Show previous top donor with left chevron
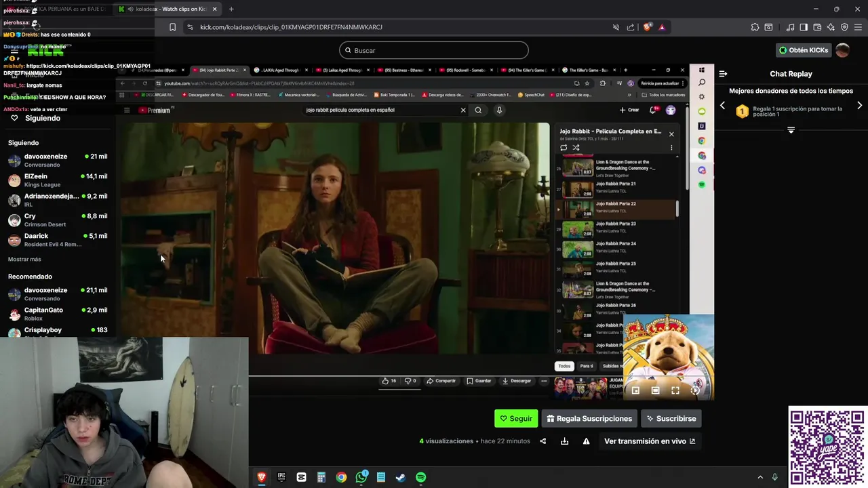This screenshot has height=488, width=868. (722, 106)
